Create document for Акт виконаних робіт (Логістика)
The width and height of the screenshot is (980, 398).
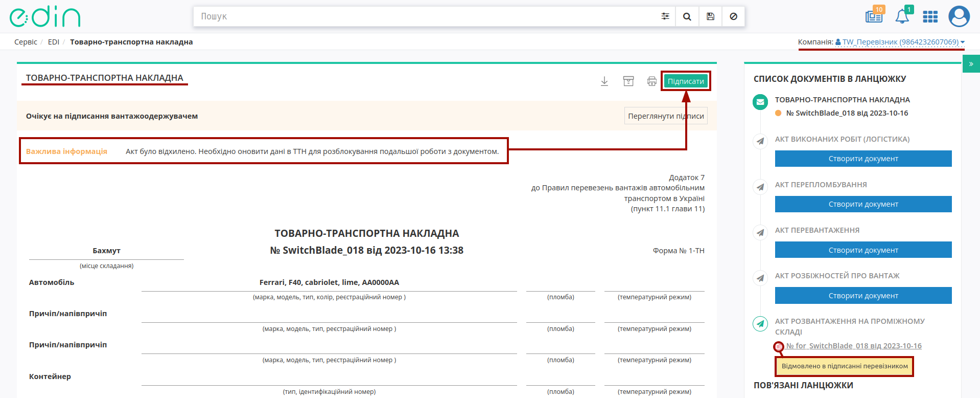(x=863, y=159)
